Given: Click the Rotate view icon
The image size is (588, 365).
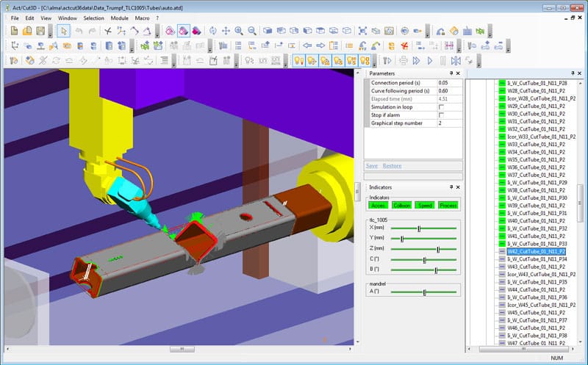Looking at the screenshot, I should (212, 31).
